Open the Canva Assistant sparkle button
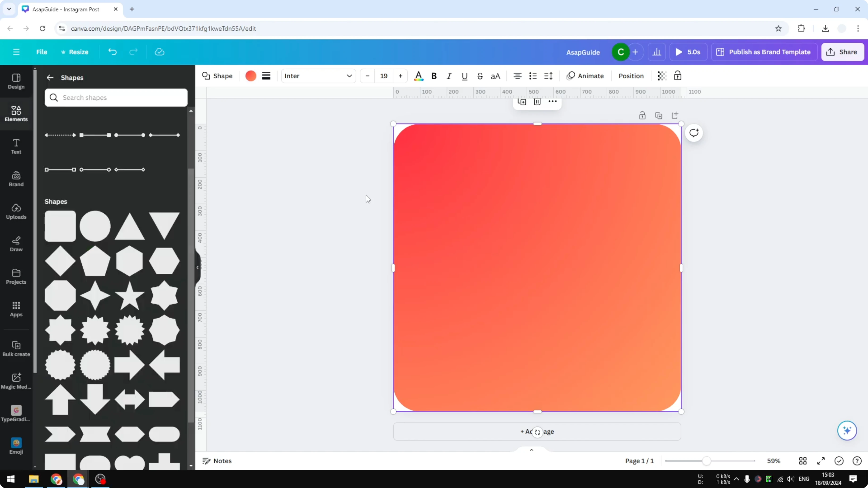The width and height of the screenshot is (868, 488). coord(847,430)
